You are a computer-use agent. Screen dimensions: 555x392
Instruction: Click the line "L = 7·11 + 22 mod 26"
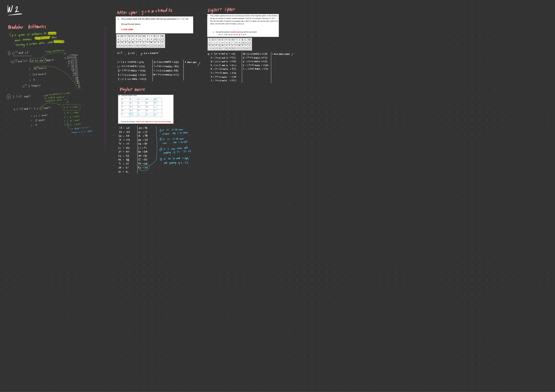click(131, 66)
